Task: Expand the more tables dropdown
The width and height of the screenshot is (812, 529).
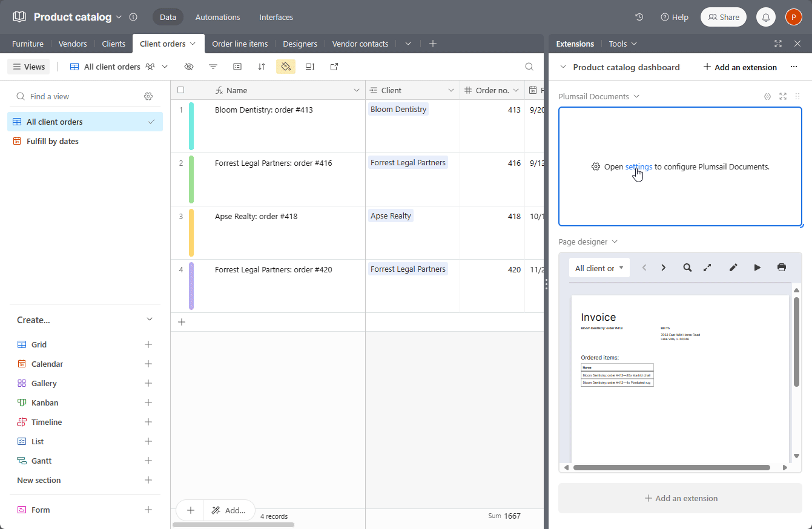Action: pos(408,44)
